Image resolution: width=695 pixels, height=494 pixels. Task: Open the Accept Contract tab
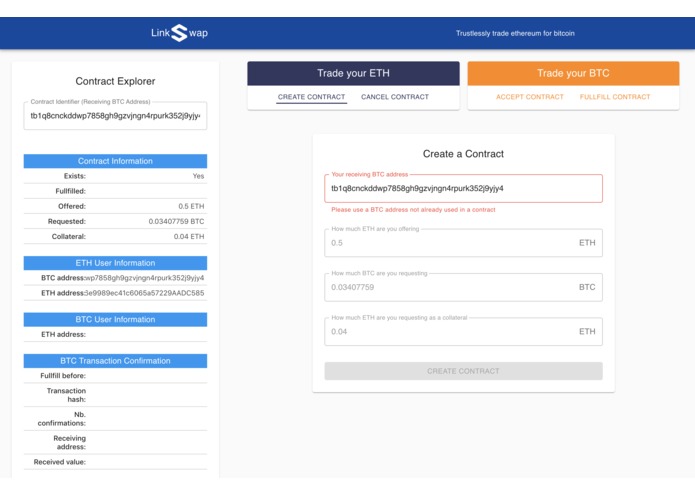[530, 97]
